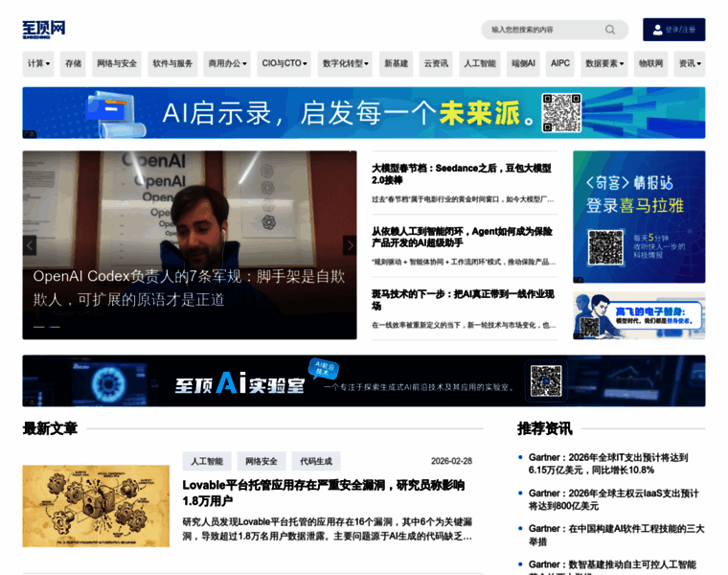Open the Lovable article gears thumbnail

(x=96, y=506)
